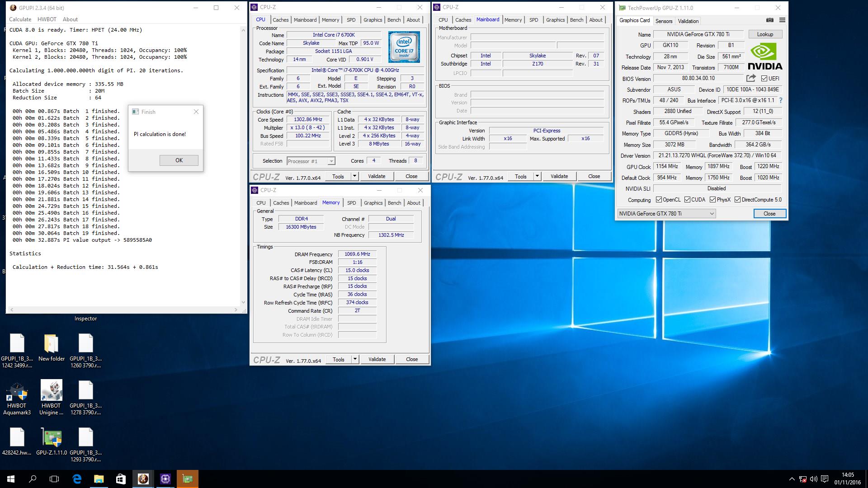Open taskbar Search
The height and width of the screenshot is (488, 868).
(33, 479)
